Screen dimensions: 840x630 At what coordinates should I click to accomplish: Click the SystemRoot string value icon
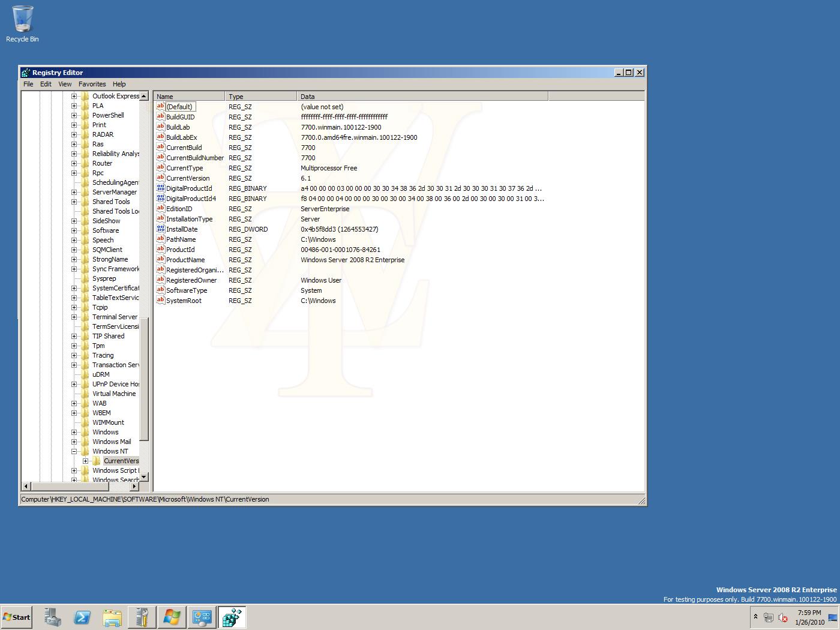click(x=160, y=300)
